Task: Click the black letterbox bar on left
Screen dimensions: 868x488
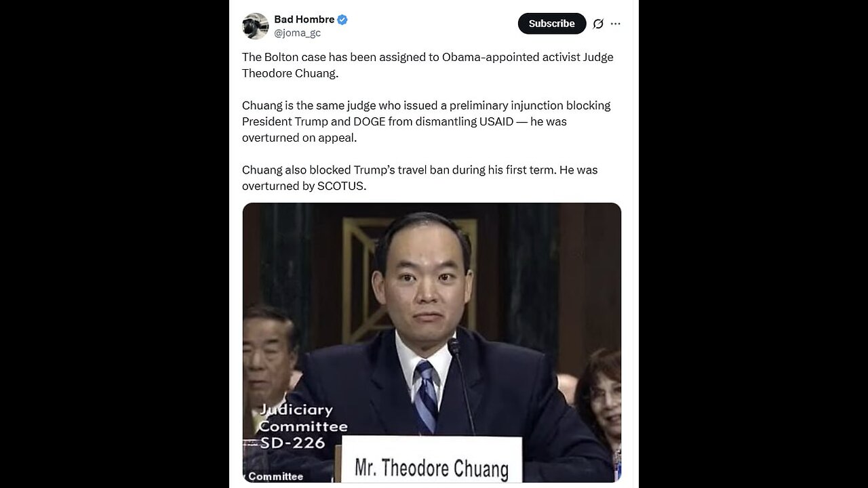Action: click(114, 244)
